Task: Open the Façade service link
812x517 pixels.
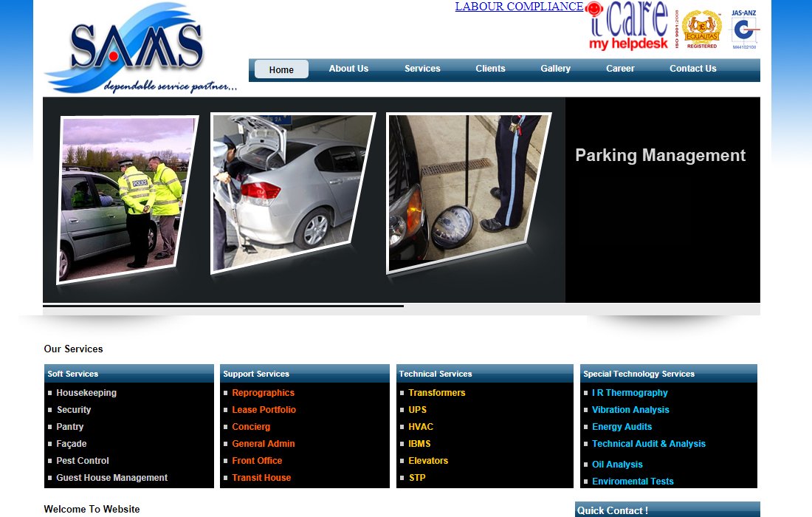Action: pos(71,444)
